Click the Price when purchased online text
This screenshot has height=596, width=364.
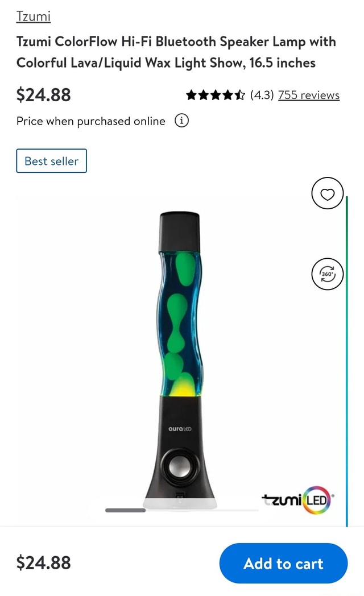91,121
